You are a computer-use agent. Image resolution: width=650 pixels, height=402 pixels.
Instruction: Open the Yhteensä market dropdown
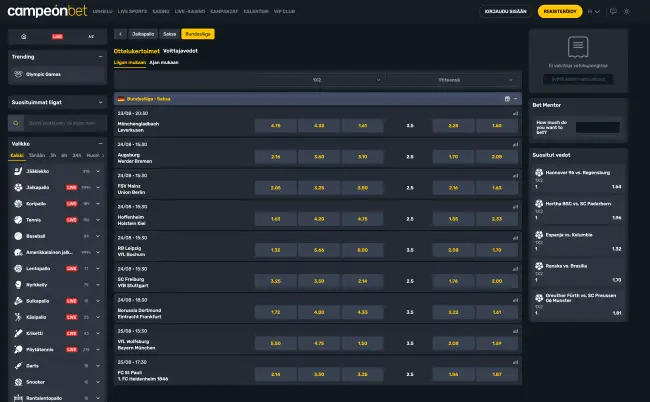(460, 79)
